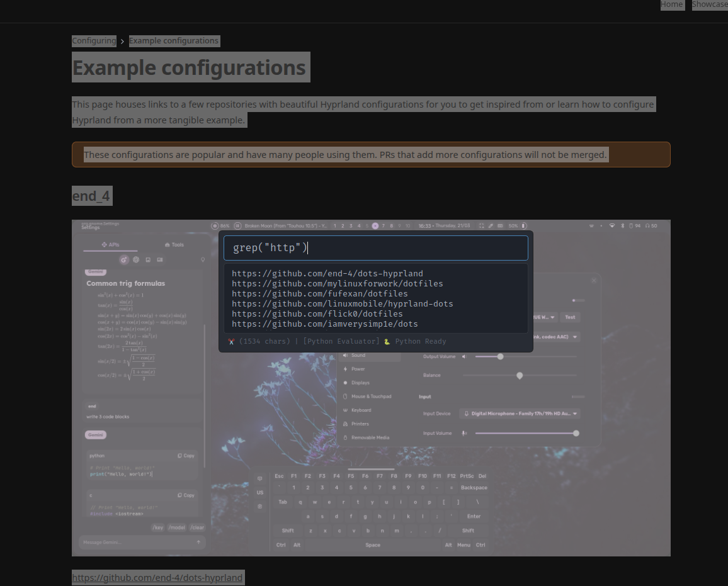Screen dimensions: 728x586
Task: Click the scissors icon in evaluator status bar
Action: (x=231, y=342)
